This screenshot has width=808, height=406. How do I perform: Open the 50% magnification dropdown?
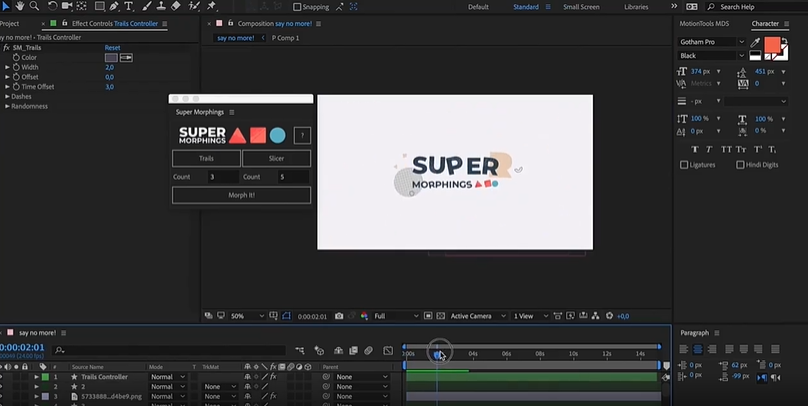coord(246,316)
